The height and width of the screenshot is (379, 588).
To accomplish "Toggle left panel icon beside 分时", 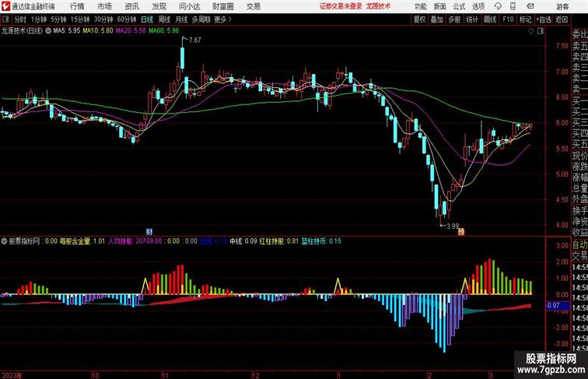I will [5, 19].
